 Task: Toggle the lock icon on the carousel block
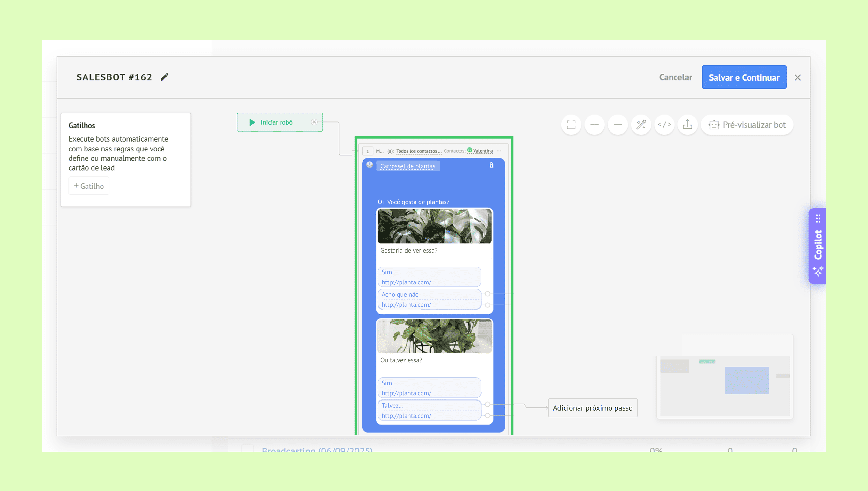[491, 165]
